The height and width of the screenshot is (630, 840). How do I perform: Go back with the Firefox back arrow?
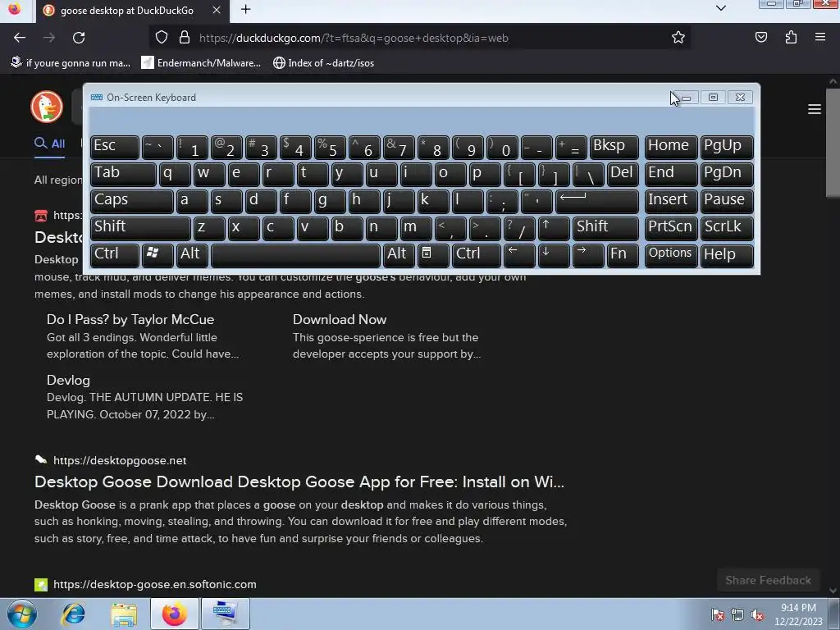click(20, 38)
